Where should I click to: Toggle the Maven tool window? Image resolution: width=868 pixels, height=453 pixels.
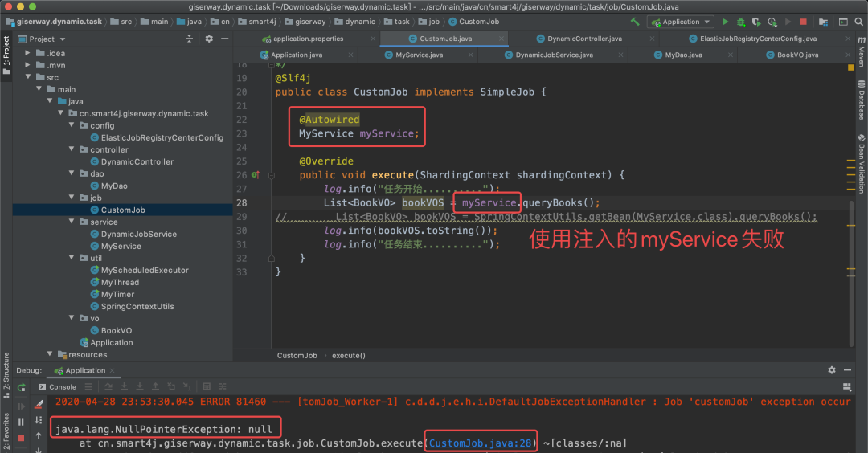tap(862, 51)
